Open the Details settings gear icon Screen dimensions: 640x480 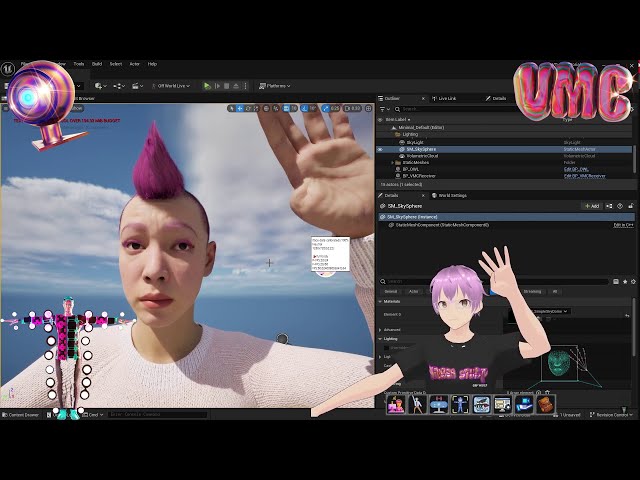click(633, 281)
